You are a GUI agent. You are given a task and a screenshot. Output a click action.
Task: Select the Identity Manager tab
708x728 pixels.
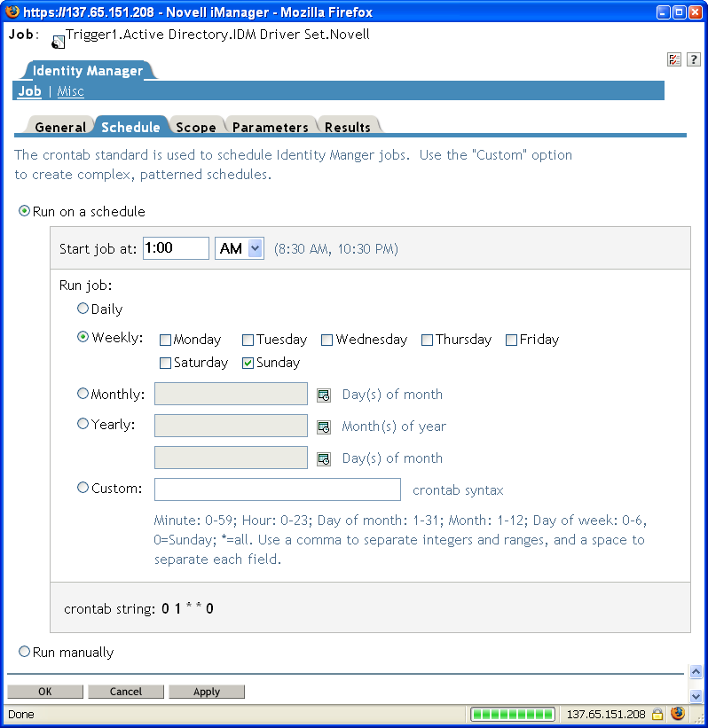coord(88,71)
